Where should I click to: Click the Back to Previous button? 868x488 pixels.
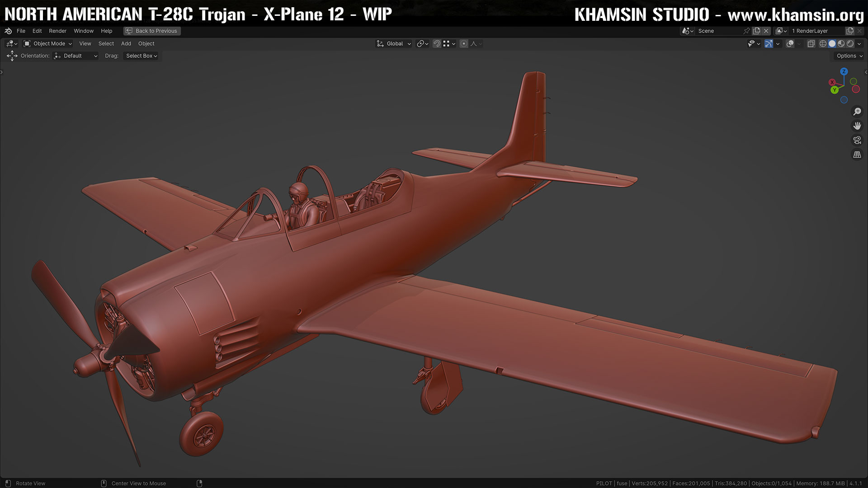152,31
